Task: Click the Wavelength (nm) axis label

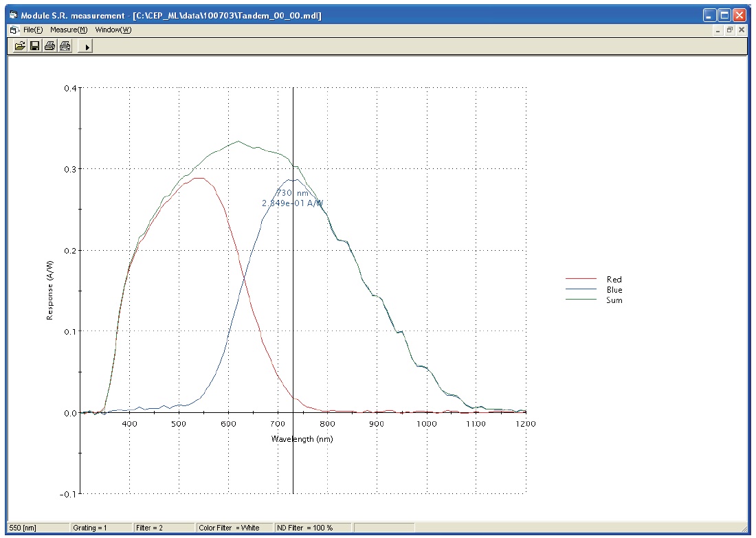Action: coord(302,439)
